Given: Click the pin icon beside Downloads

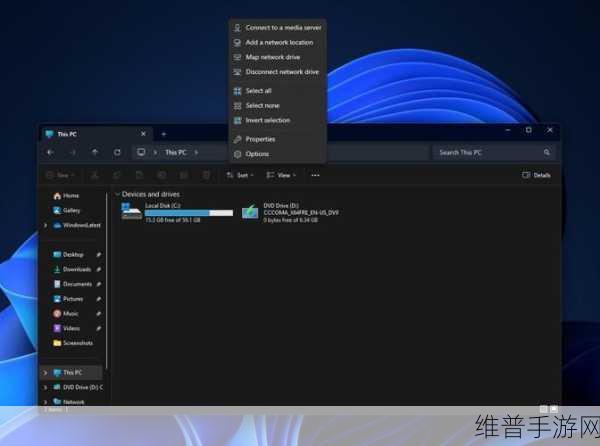Looking at the screenshot, I should 99,270.
